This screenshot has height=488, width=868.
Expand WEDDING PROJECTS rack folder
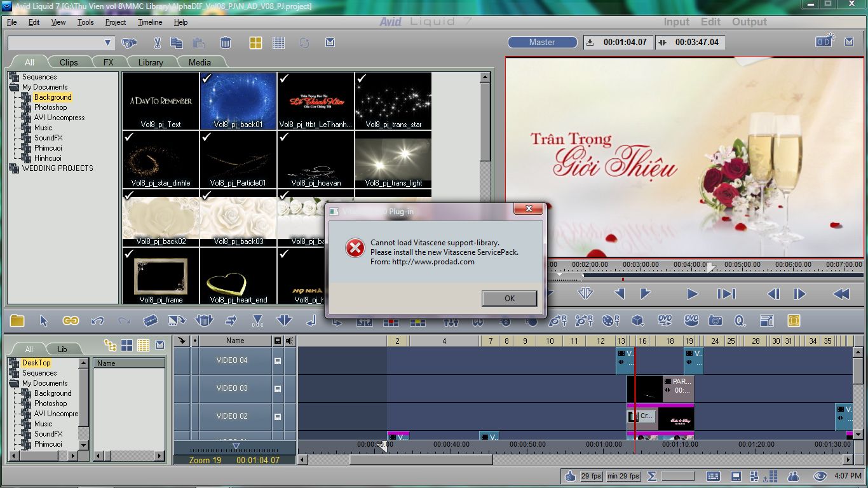coord(14,168)
